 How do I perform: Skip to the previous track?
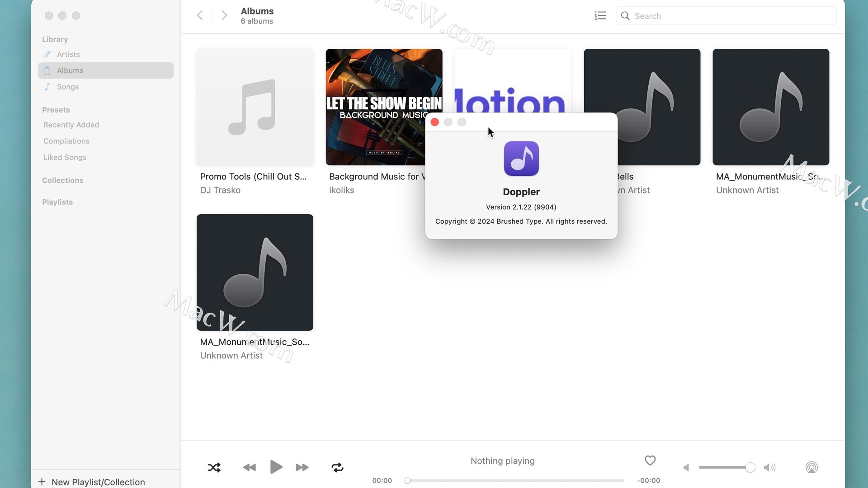(x=249, y=467)
